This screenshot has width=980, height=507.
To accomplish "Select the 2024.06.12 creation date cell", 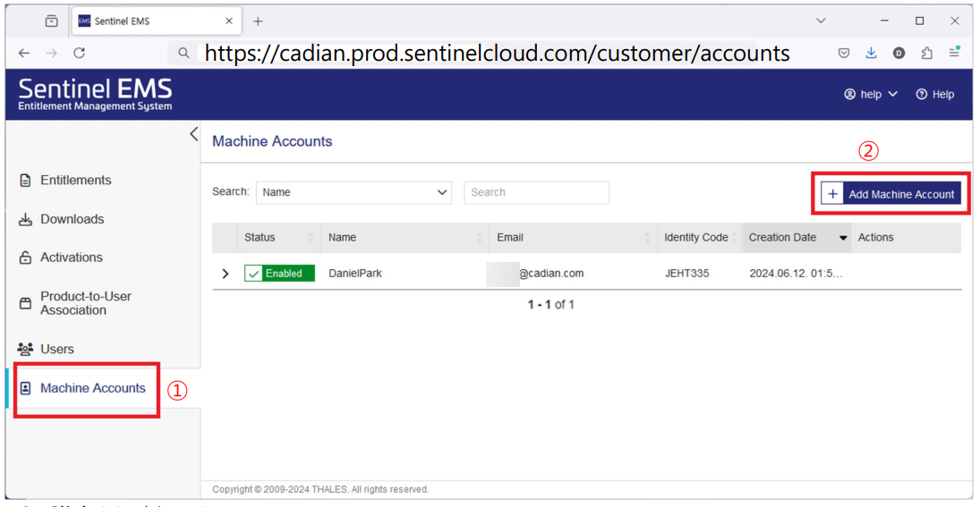I will click(x=796, y=274).
